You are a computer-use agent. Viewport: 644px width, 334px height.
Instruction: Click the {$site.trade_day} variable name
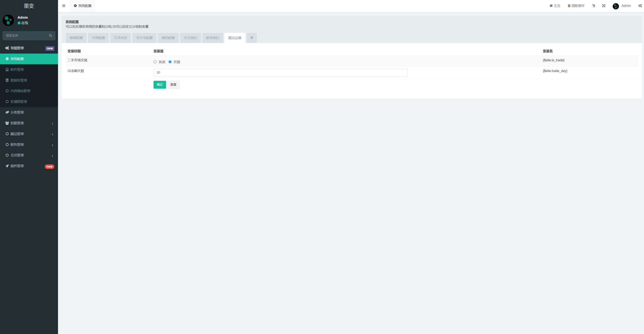tap(555, 71)
